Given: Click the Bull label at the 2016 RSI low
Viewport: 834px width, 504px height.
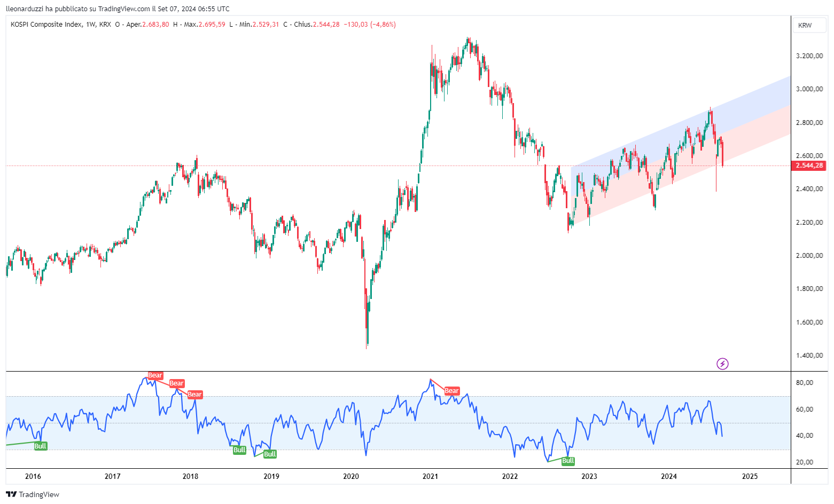Looking at the screenshot, I should pos(41,446).
